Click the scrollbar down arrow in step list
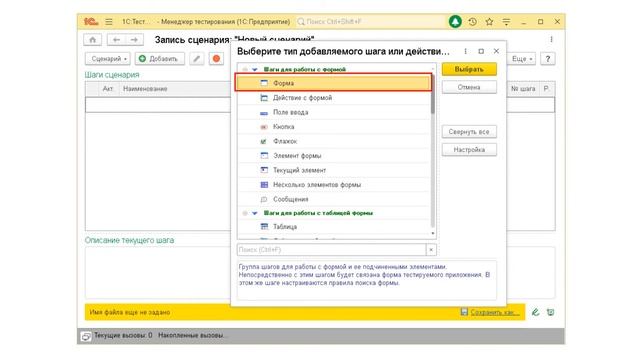Screen dimensions: 640x360 [x=433, y=233]
